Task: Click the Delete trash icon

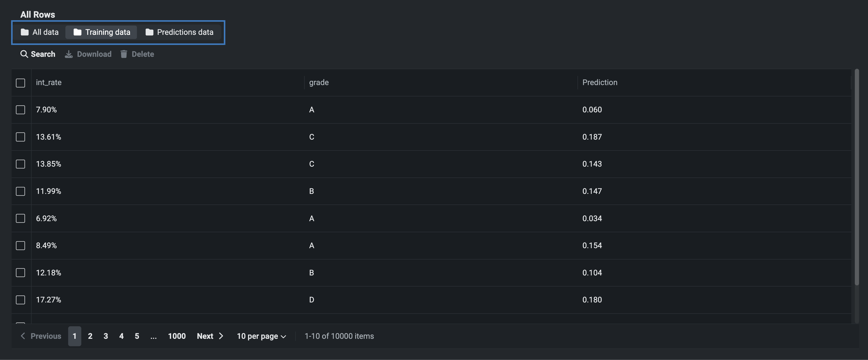Action: 124,54
